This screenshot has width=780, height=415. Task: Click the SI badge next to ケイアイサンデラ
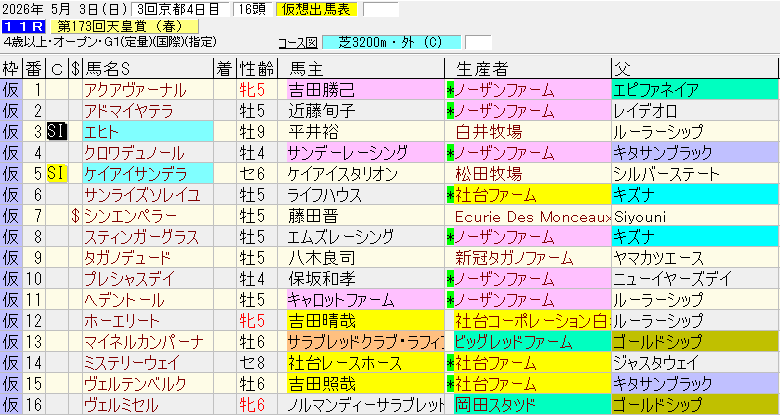[x=57, y=173]
